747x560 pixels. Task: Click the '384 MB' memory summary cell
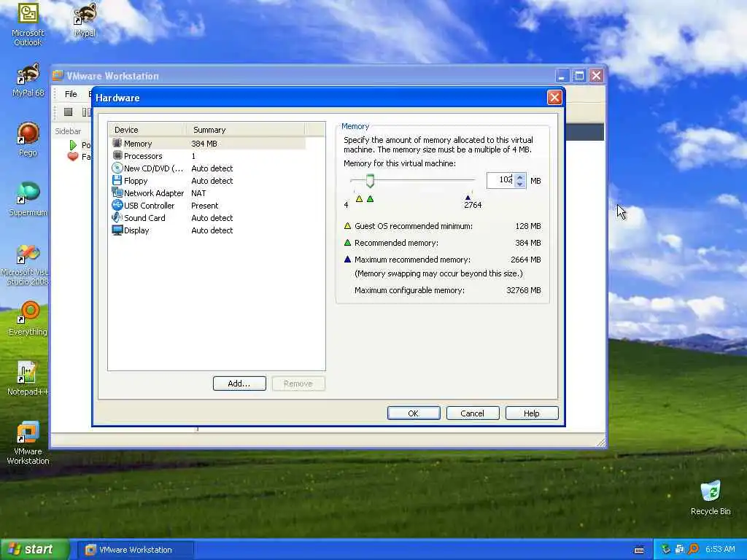click(204, 144)
